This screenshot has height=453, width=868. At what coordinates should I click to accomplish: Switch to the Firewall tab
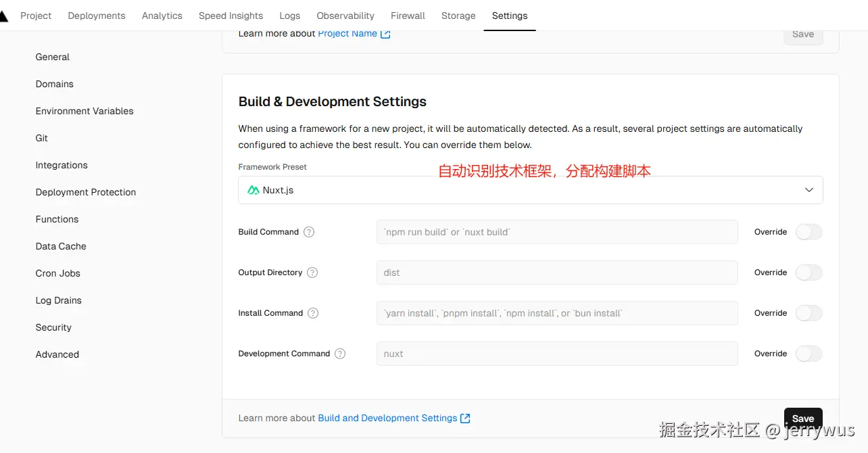tap(408, 16)
